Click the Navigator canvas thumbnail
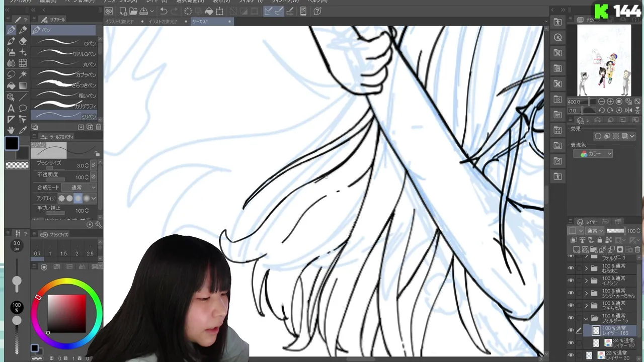Viewport: 644px width, 362px height. click(x=604, y=60)
